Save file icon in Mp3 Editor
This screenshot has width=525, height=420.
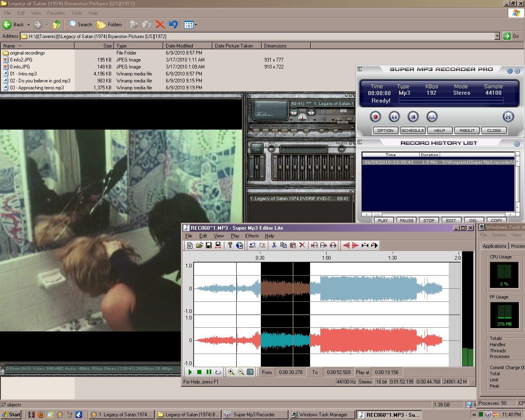[209, 245]
